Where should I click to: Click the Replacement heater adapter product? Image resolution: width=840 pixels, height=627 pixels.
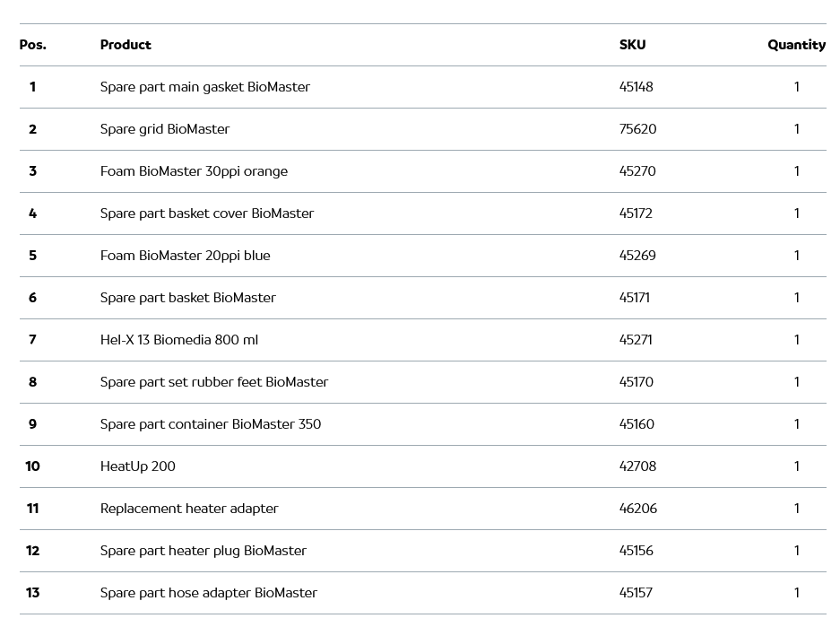(x=188, y=509)
